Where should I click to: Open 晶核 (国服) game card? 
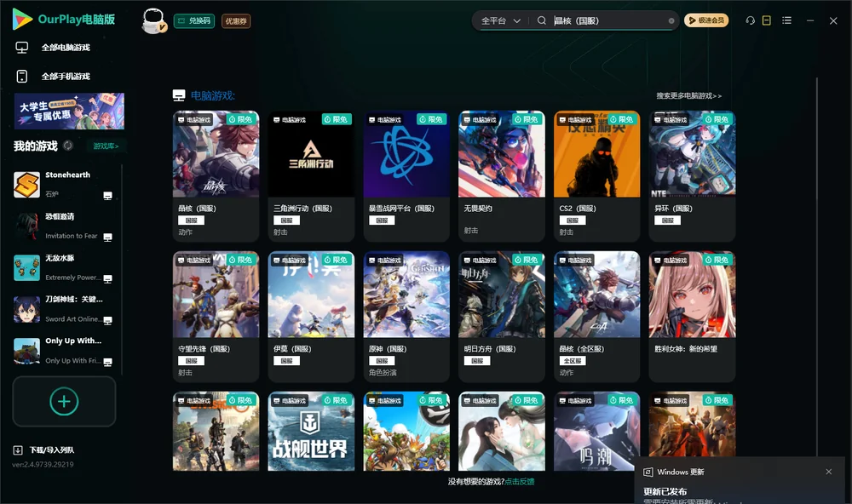[x=216, y=176]
